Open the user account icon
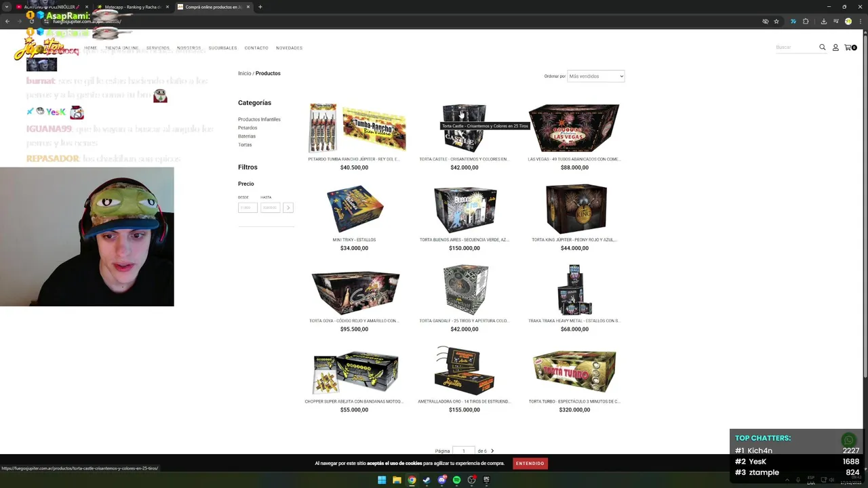 coord(835,47)
